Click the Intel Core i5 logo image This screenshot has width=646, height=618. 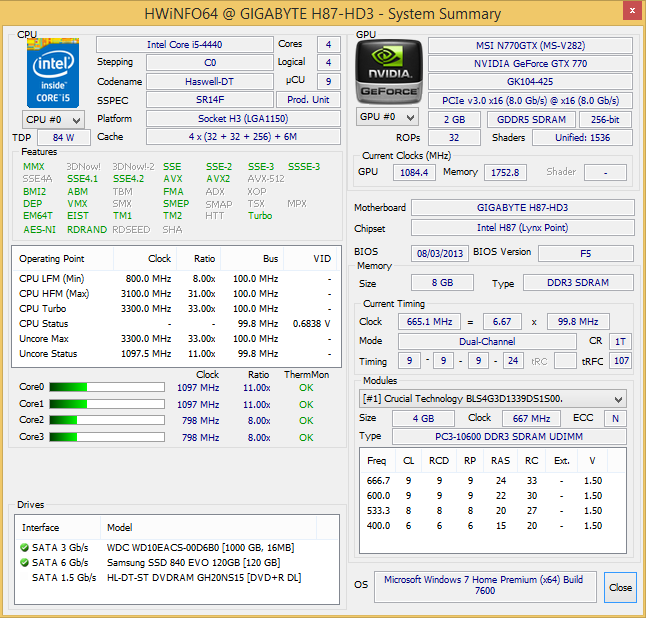point(53,73)
